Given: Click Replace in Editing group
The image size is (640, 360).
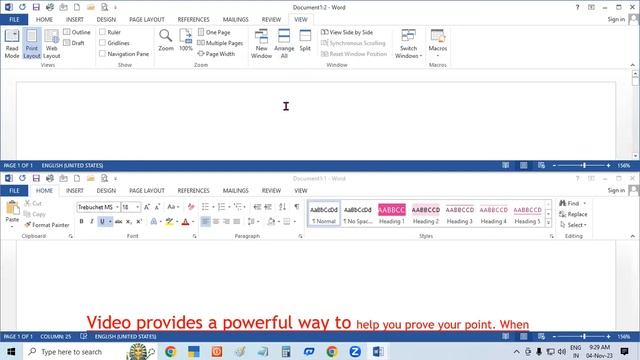Looking at the screenshot, I should coord(573,214).
